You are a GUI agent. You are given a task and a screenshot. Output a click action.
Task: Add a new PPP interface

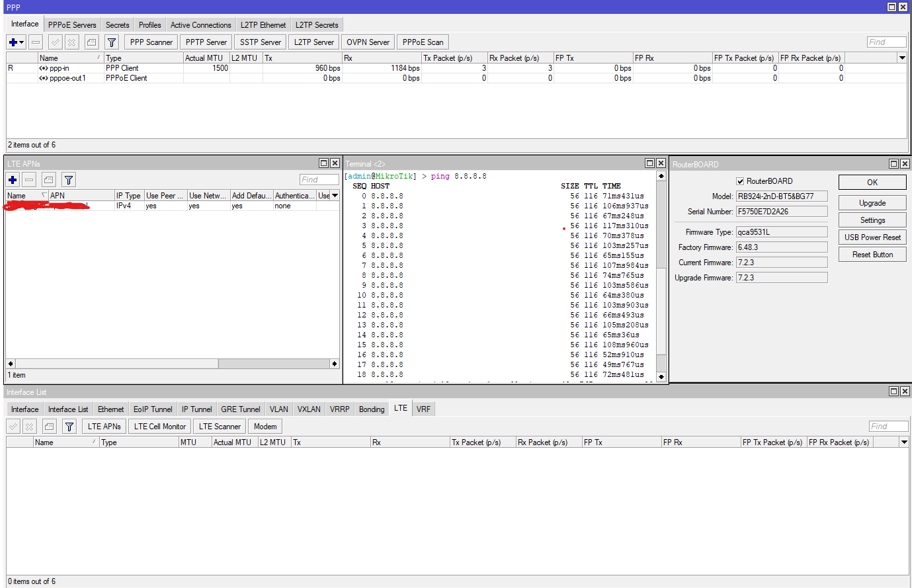point(12,42)
